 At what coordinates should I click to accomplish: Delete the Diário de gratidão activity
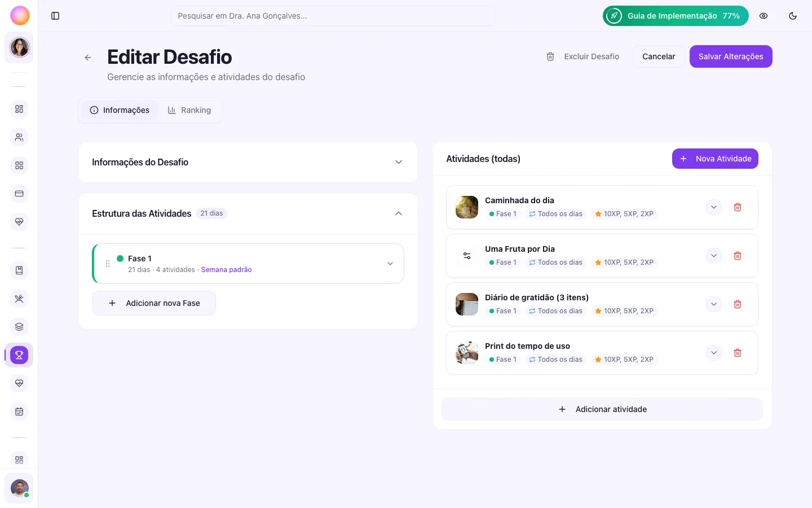pyautogui.click(x=737, y=304)
